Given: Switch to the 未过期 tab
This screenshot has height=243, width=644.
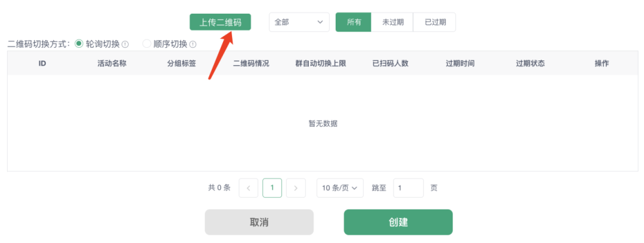Looking at the screenshot, I should pyautogui.click(x=392, y=22).
